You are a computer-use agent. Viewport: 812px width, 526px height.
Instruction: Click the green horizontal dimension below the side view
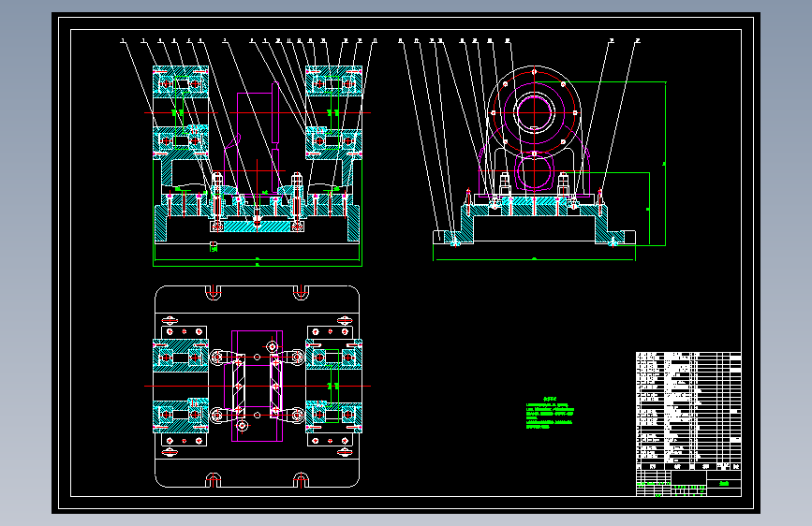click(534, 259)
